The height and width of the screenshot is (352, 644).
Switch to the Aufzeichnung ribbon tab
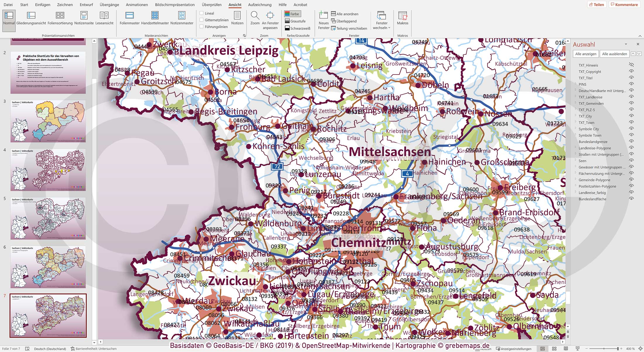point(260,5)
